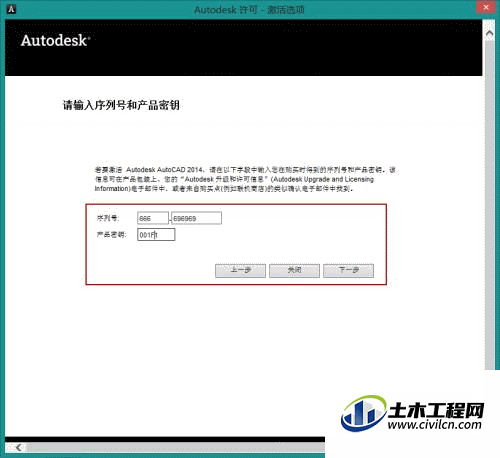Click the heading 请输入序列号和产品密钥
This screenshot has width=500, height=458.
[121, 105]
